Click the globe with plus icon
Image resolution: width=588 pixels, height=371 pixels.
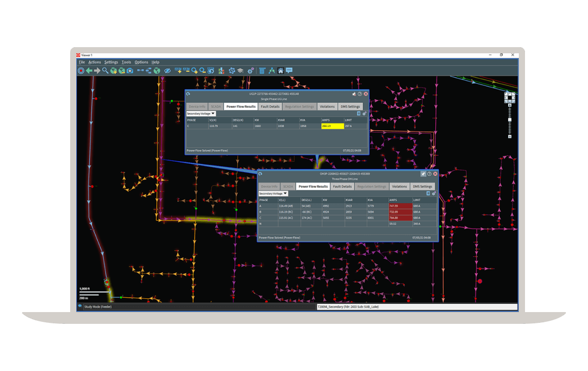tap(114, 71)
